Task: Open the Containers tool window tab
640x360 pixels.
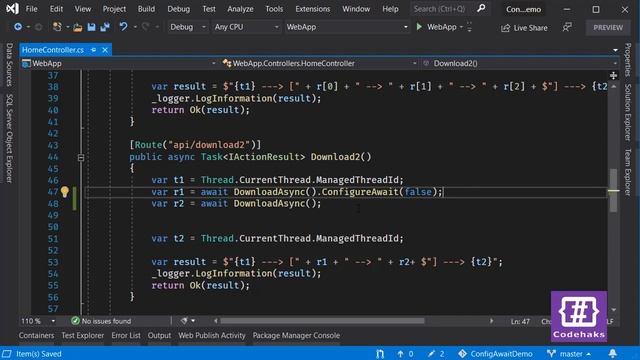Action: click(x=36, y=336)
